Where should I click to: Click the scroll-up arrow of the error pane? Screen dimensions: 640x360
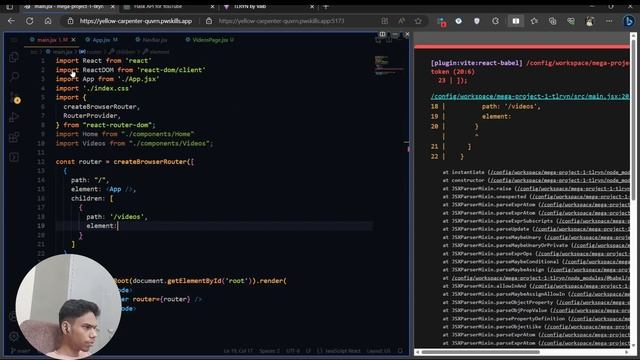tap(633, 36)
